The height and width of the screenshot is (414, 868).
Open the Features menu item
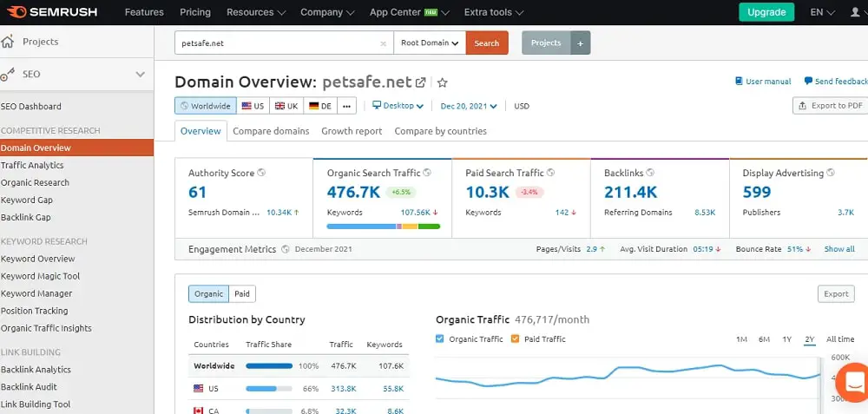coord(145,12)
